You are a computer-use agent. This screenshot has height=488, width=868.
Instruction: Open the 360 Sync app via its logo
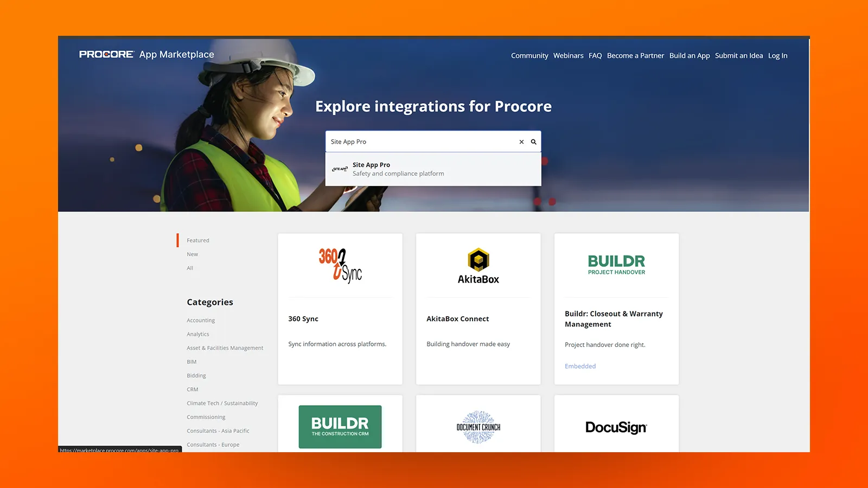340,266
